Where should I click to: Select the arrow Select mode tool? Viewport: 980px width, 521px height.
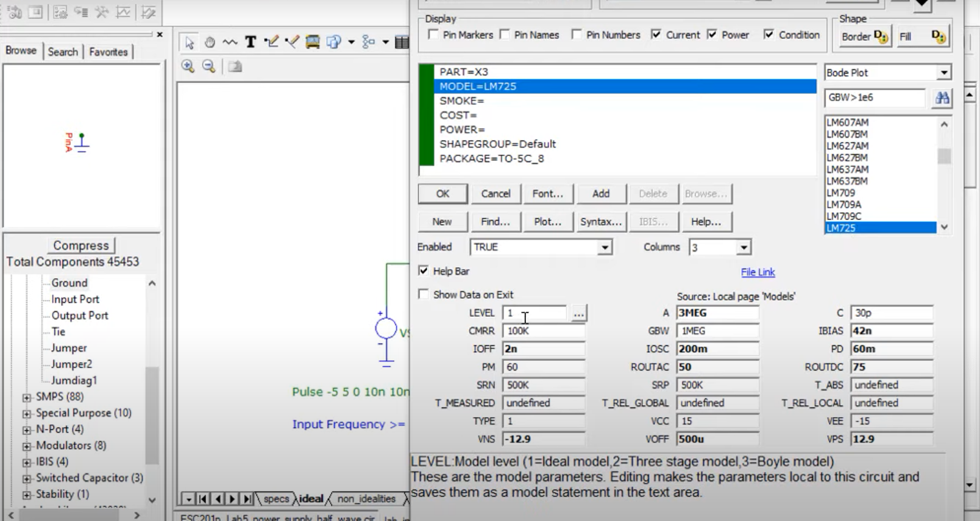(x=190, y=42)
